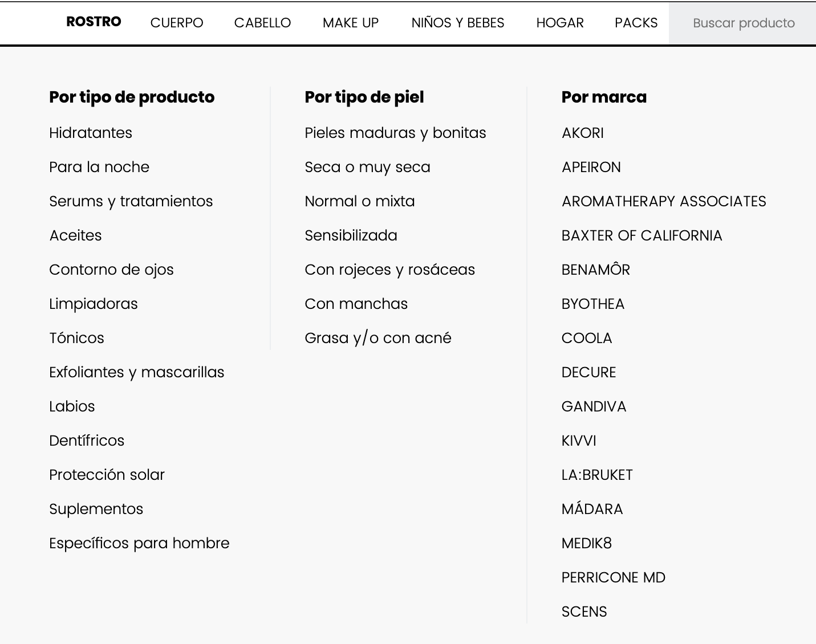The height and width of the screenshot is (644, 816).
Task: View PERRICONE MD brand products
Action: pyautogui.click(x=613, y=577)
